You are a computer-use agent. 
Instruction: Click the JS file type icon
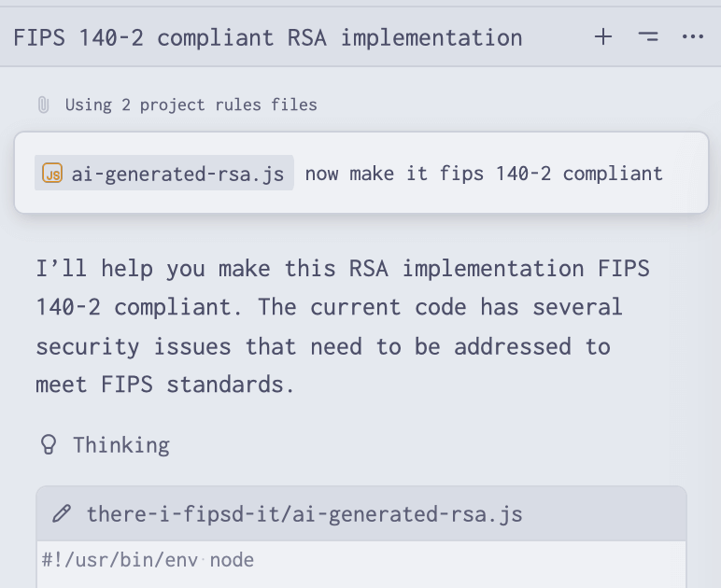[53, 174]
